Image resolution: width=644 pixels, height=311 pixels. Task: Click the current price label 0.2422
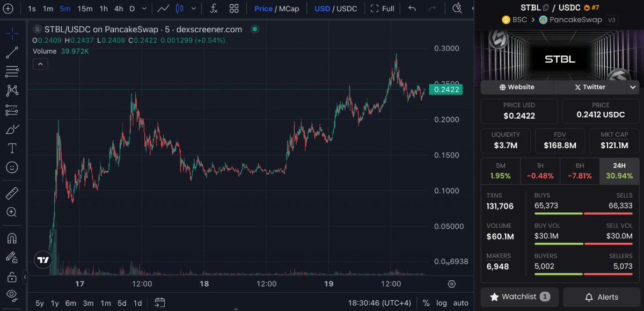445,90
